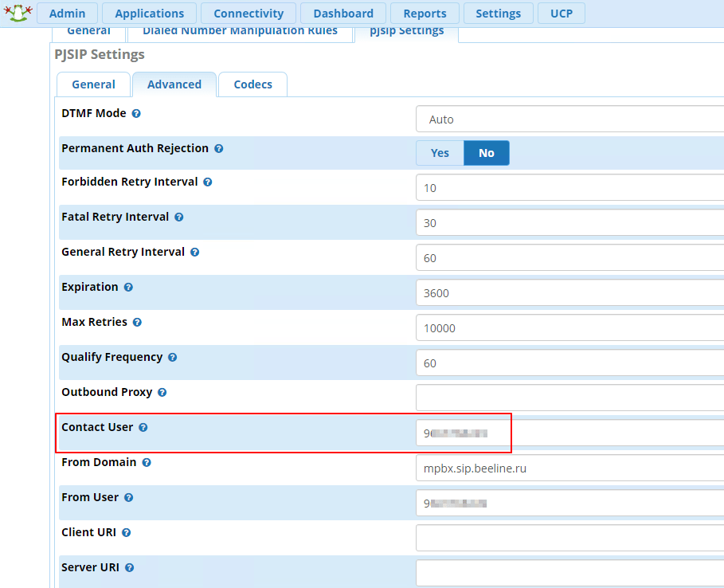Image resolution: width=724 pixels, height=588 pixels.
Task: Set Permanent Auth Rejection to Yes
Action: pos(440,153)
